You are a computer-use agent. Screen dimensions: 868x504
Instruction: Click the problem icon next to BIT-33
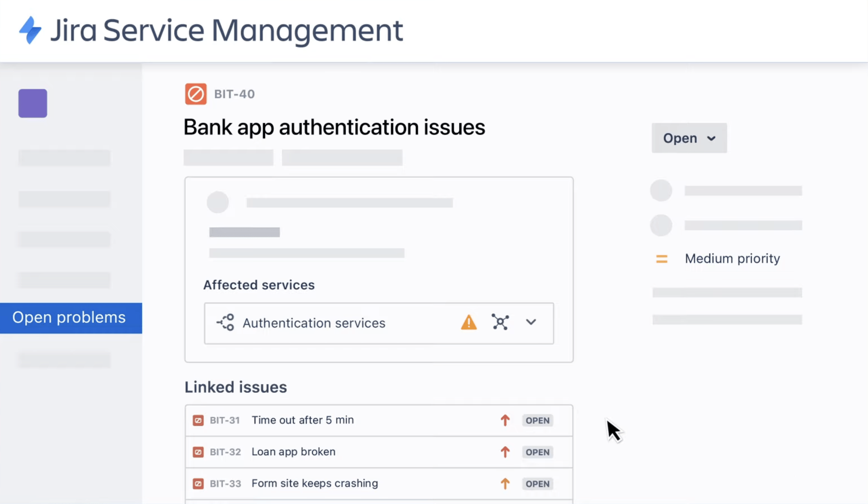197,483
